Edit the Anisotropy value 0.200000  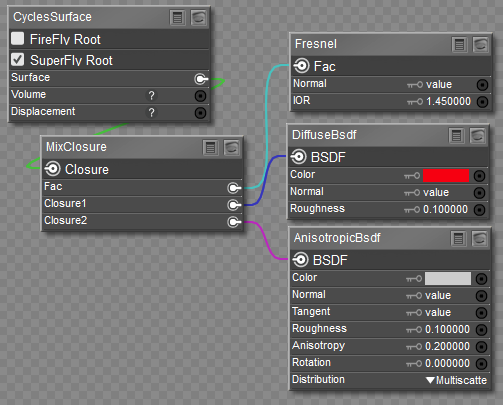(x=447, y=347)
